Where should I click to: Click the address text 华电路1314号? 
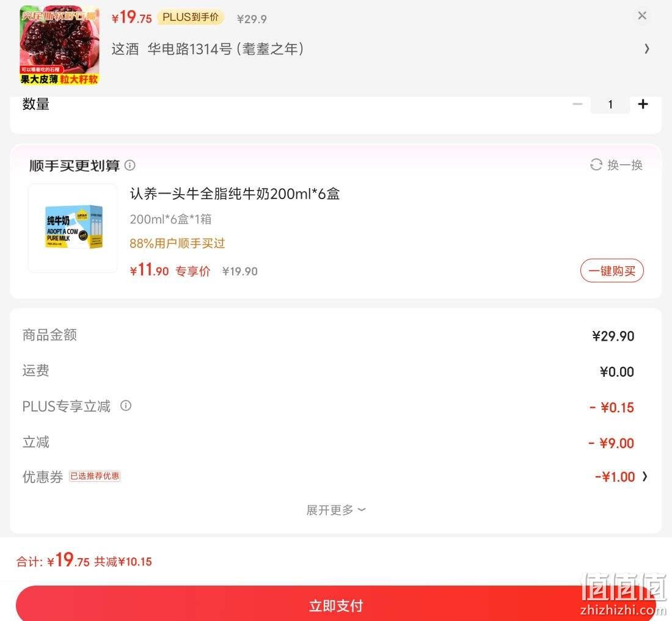(190, 49)
